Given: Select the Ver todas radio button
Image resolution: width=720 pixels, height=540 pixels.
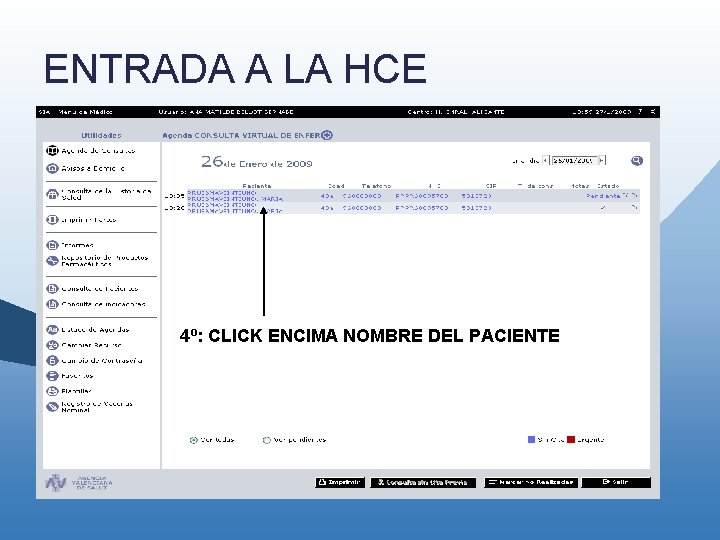Looking at the screenshot, I should coord(193,440).
